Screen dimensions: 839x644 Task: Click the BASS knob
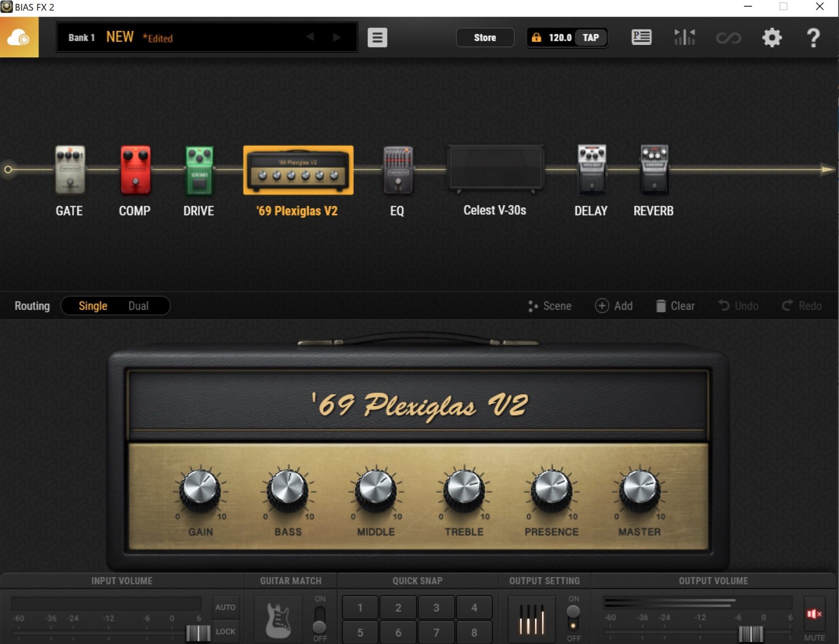tap(288, 489)
